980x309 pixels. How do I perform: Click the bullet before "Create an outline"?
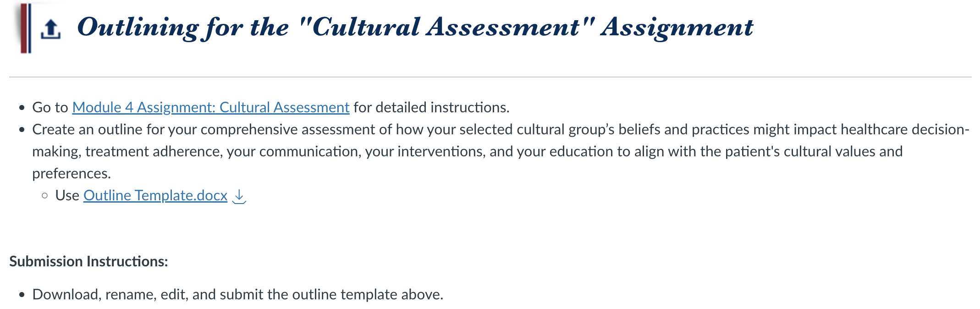[22, 130]
